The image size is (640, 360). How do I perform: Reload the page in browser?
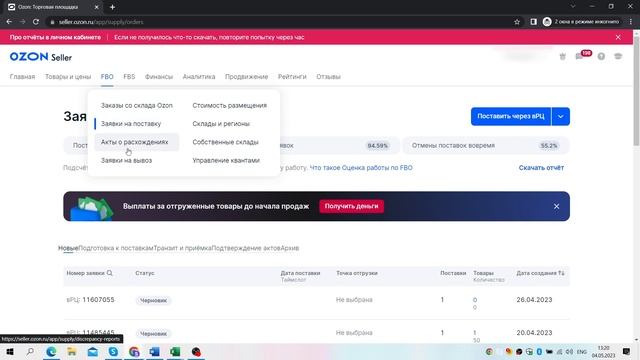(36, 22)
